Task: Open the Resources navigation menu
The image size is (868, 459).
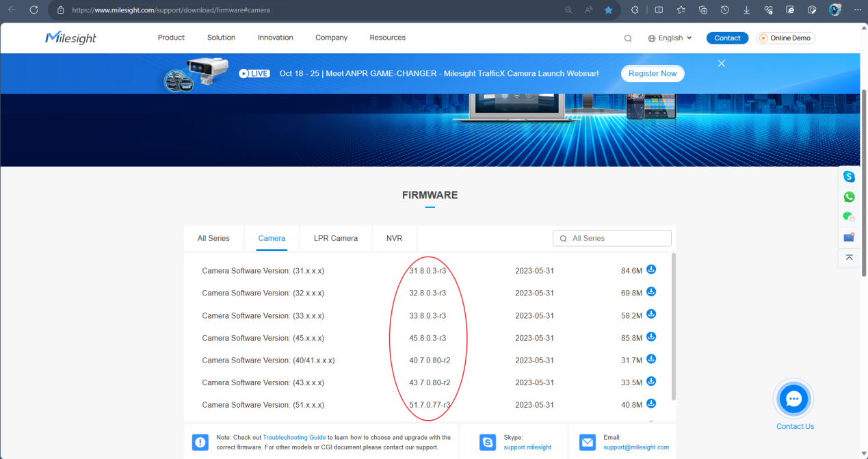Action: pyautogui.click(x=388, y=38)
